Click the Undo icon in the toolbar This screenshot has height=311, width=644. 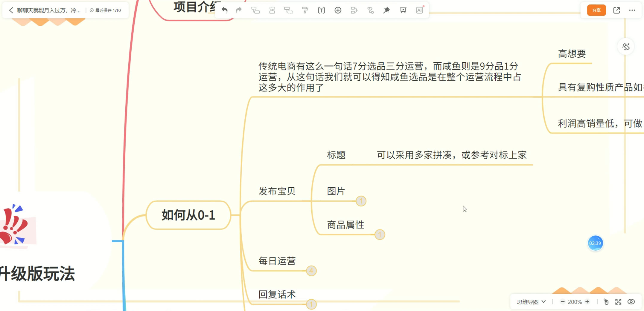click(225, 10)
